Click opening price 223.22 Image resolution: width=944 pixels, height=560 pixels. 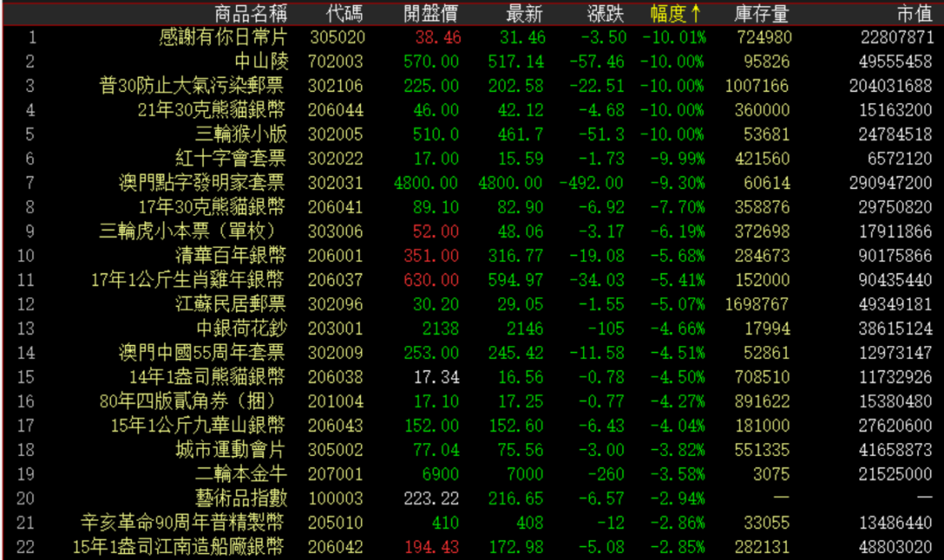click(432, 498)
